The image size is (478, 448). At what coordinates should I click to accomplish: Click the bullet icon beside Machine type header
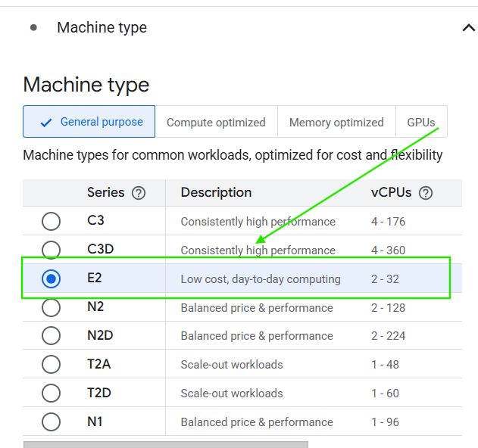(33, 27)
